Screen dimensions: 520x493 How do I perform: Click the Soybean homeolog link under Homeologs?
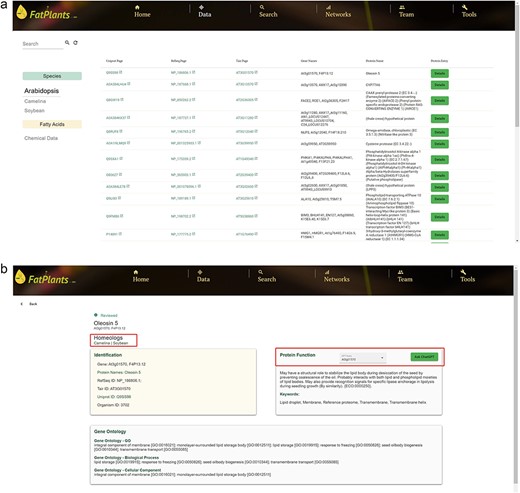coord(120,343)
